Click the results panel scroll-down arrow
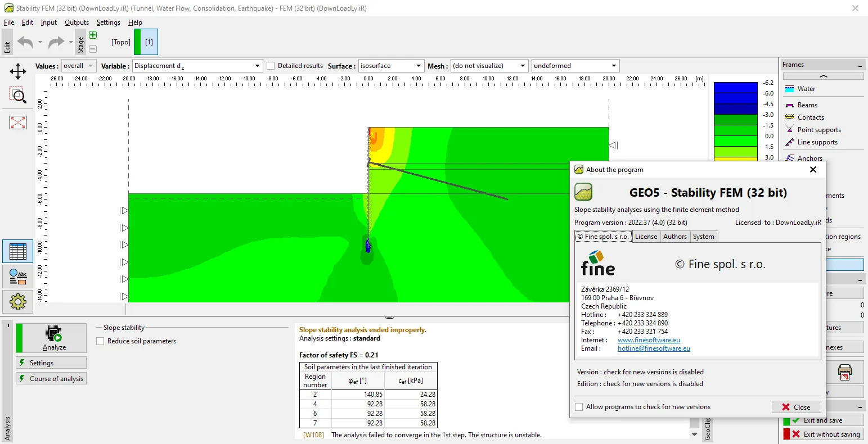This screenshot has width=868, height=444. point(694,434)
